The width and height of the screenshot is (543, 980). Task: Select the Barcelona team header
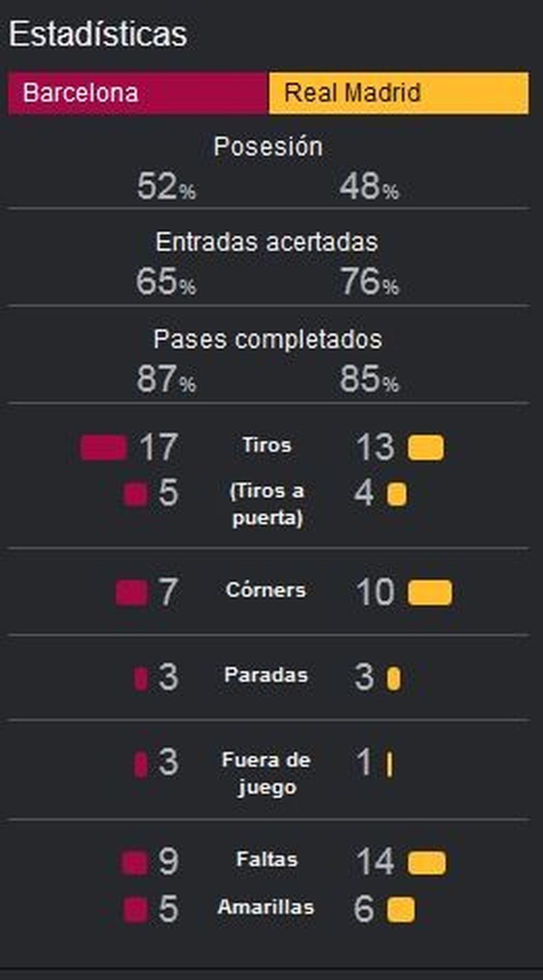pos(138,93)
